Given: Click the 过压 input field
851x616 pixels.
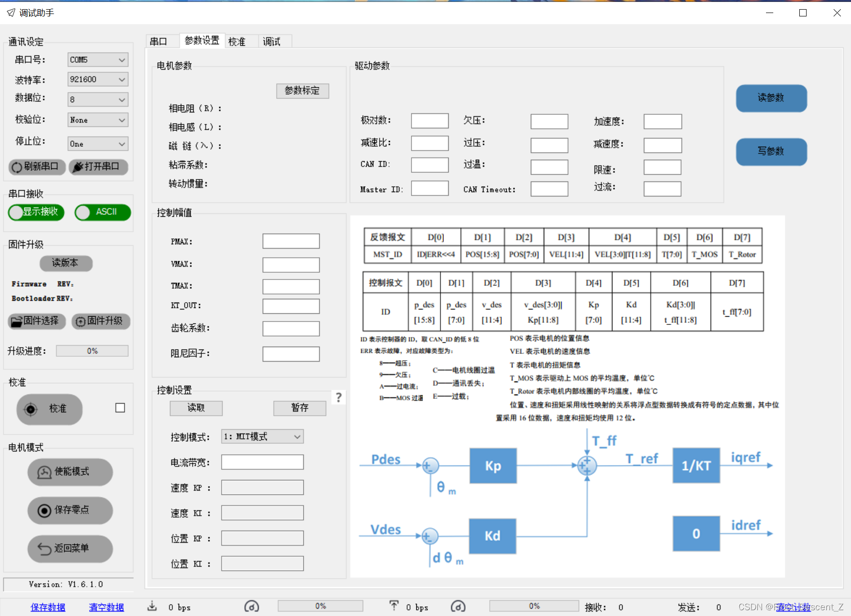Looking at the screenshot, I should (549, 145).
